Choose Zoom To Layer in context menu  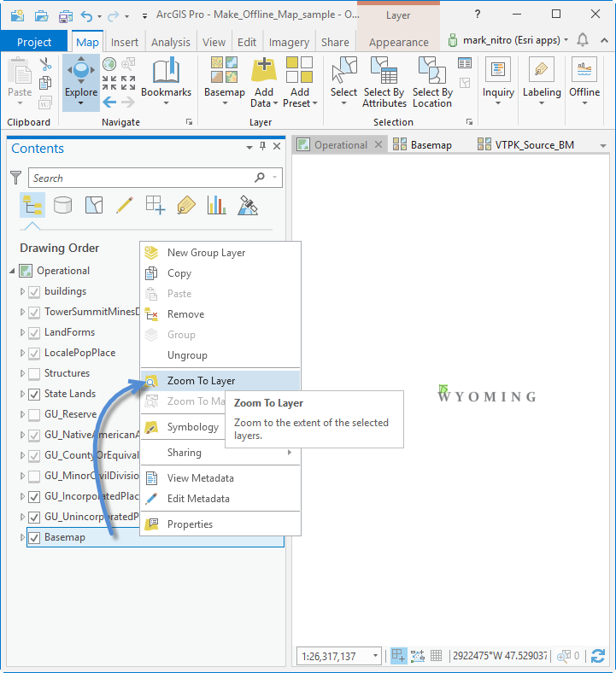pos(220,381)
